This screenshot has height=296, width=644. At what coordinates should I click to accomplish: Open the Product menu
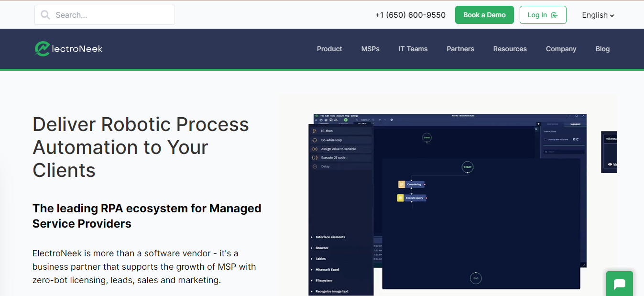pos(329,49)
